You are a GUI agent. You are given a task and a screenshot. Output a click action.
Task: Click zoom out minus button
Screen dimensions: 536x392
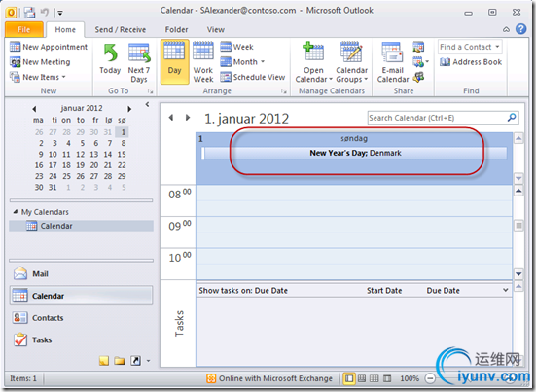tap(430, 378)
